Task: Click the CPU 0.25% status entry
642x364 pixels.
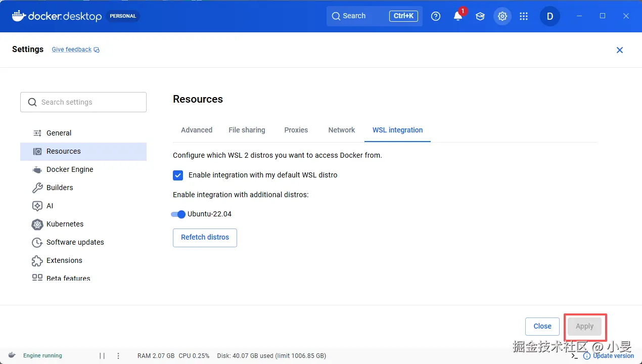Action: click(x=194, y=356)
